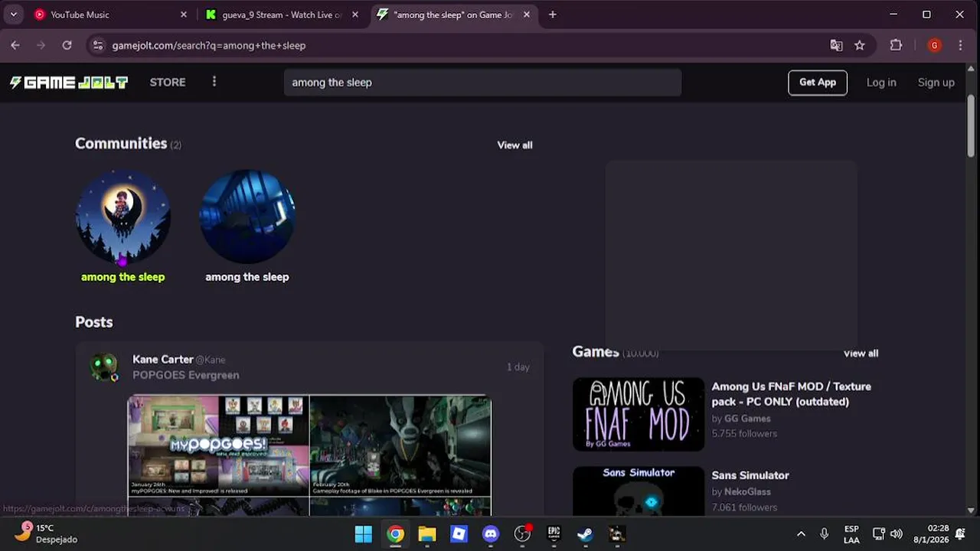Focus the "among the sleep" search field

(x=482, y=83)
